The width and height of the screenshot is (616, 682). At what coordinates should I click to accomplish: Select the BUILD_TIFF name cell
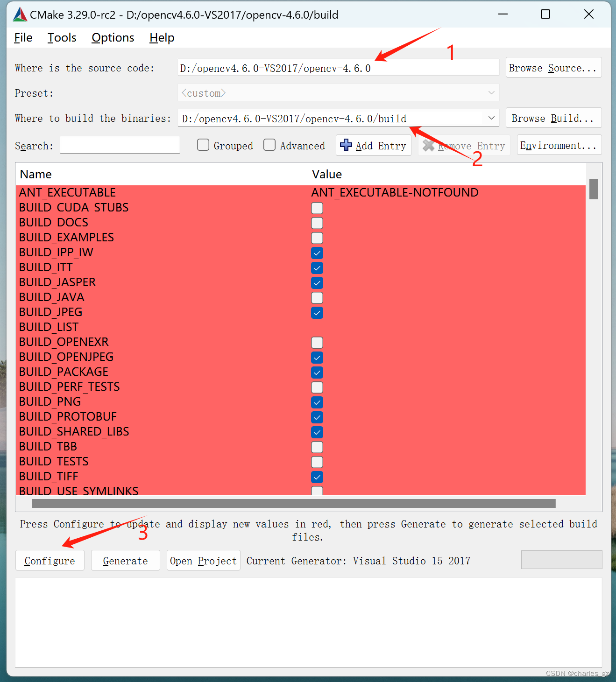point(49,476)
